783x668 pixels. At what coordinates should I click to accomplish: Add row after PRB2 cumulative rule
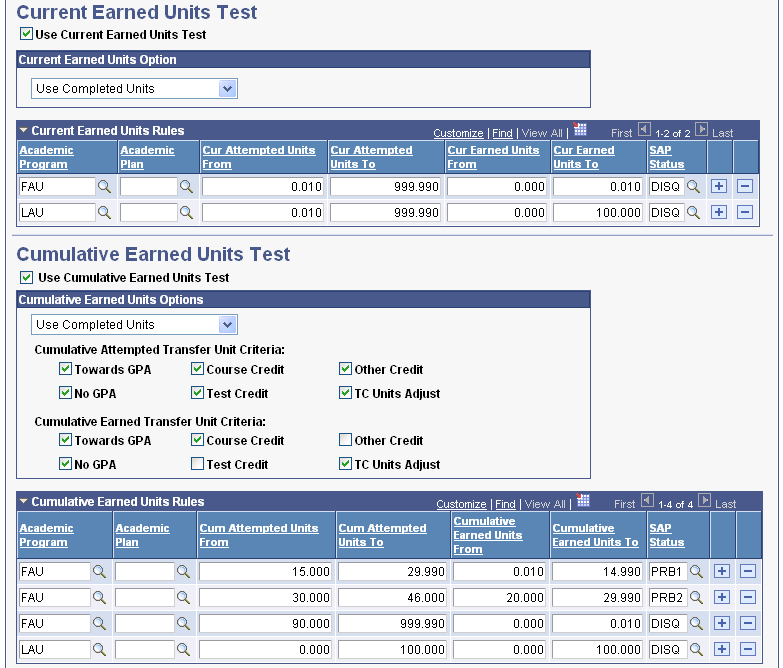722,597
